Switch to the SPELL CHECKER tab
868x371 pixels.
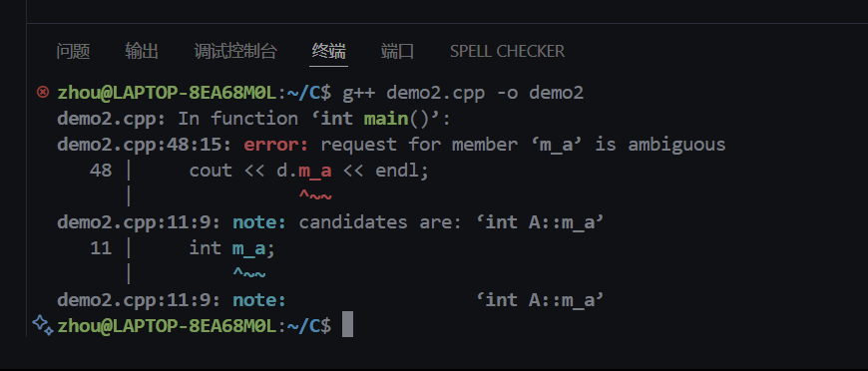click(x=507, y=52)
